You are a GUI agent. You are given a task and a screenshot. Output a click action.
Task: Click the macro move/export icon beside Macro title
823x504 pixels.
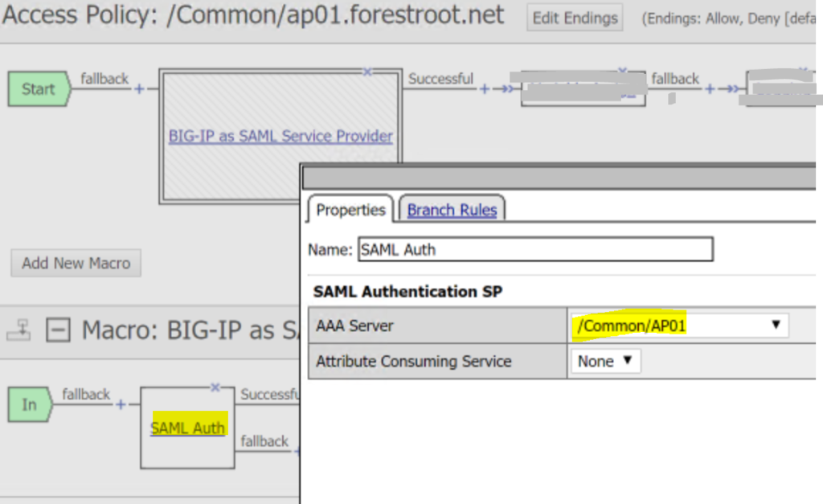19,330
